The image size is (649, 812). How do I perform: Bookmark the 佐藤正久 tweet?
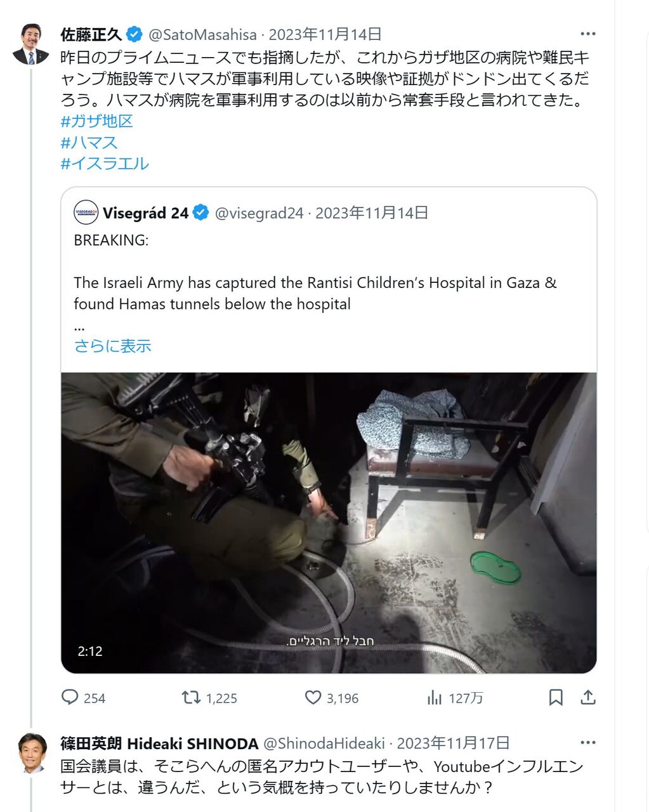(556, 698)
